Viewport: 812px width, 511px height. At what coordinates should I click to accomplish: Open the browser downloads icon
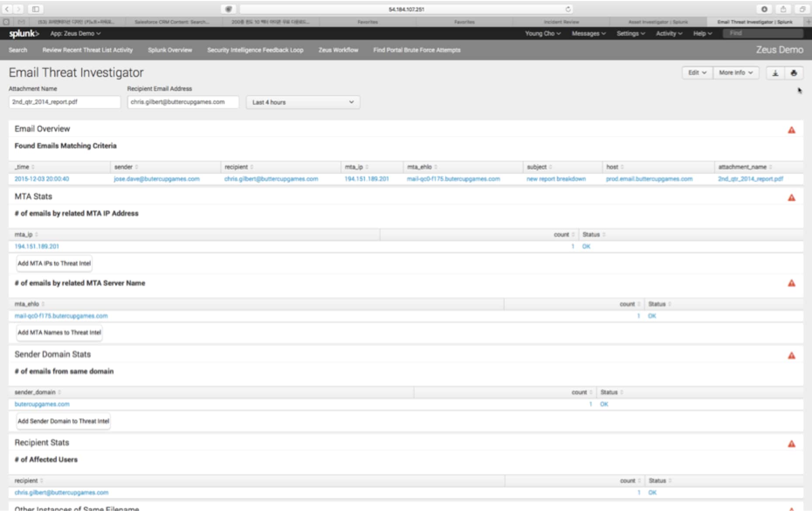[x=764, y=9]
